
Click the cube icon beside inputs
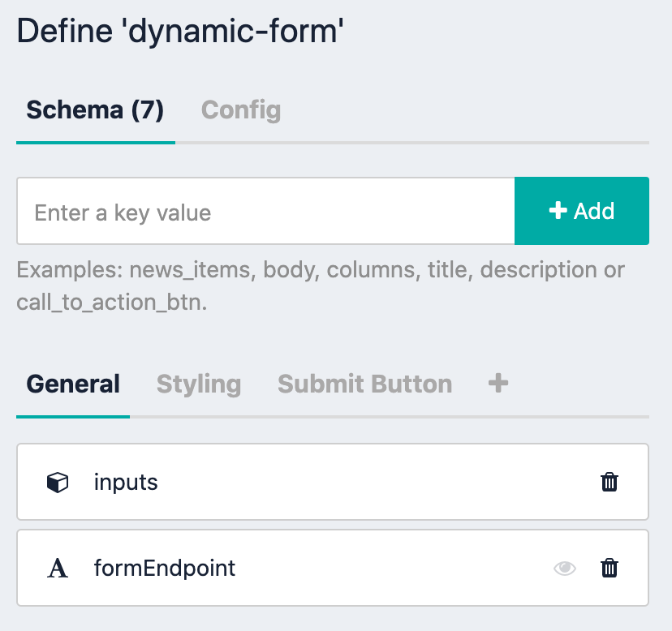click(58, 483)
